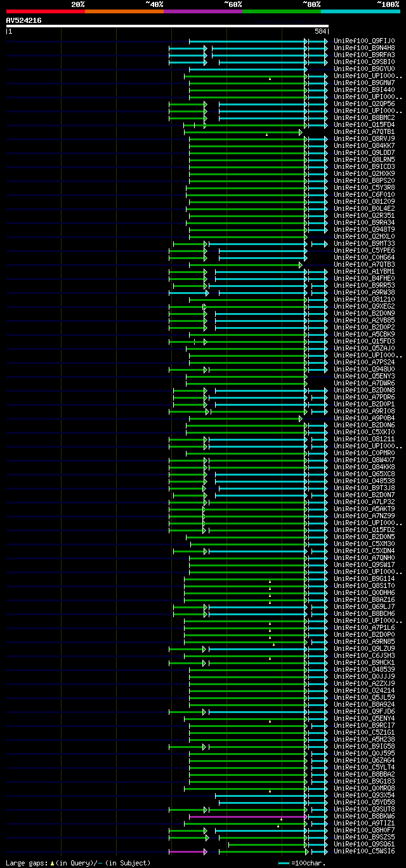This screenshot has width=406, height=868.
Task: Open hit UniRef100_A7LP32
Action: click(363, 502)
